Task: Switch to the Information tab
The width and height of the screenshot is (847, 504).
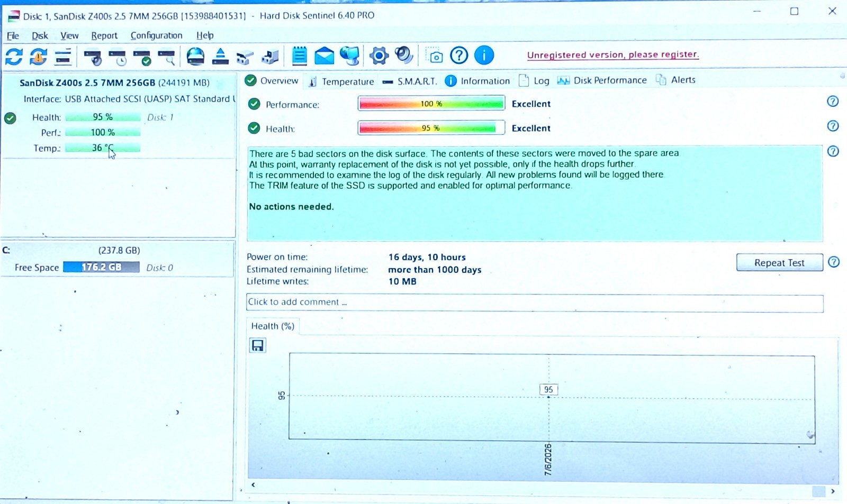Action: click(x=477, y=81)
